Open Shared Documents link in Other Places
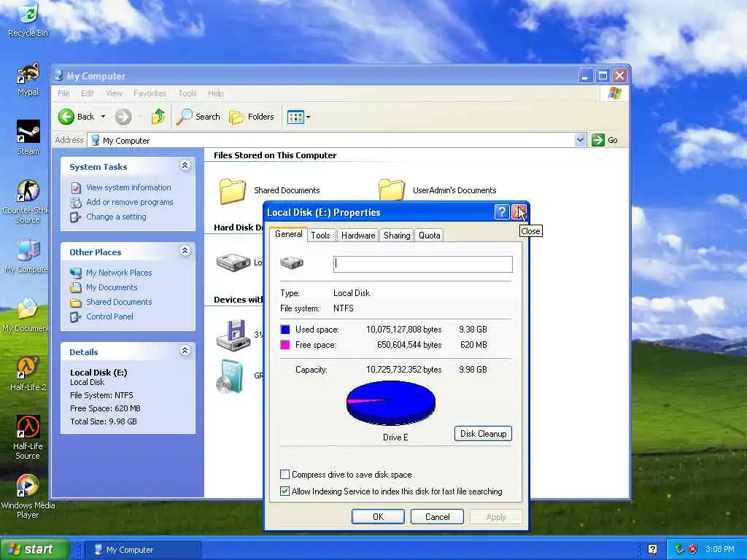 (x=119, y=302)
